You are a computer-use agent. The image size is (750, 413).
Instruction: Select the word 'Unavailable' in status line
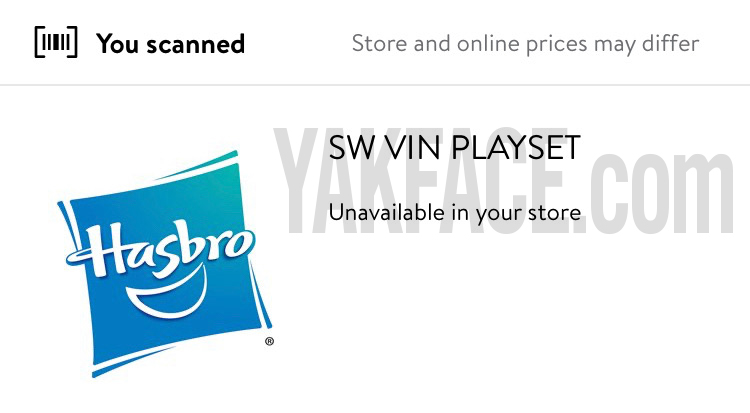[386, 212]
